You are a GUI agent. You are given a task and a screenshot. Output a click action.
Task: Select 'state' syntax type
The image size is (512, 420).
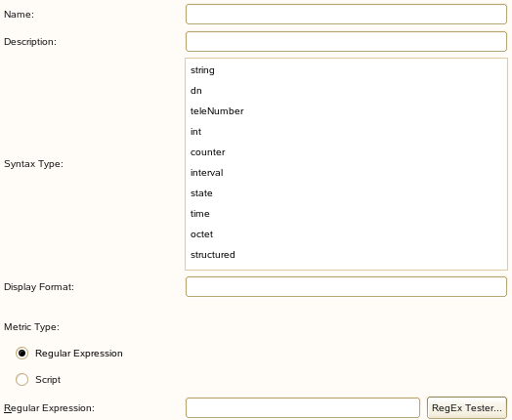(346, 193)
